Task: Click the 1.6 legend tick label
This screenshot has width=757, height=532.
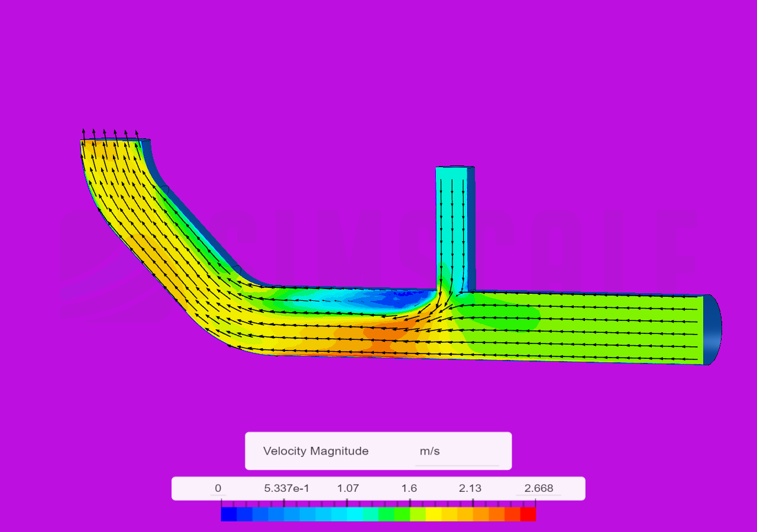Action: click(x=409, y=488)
